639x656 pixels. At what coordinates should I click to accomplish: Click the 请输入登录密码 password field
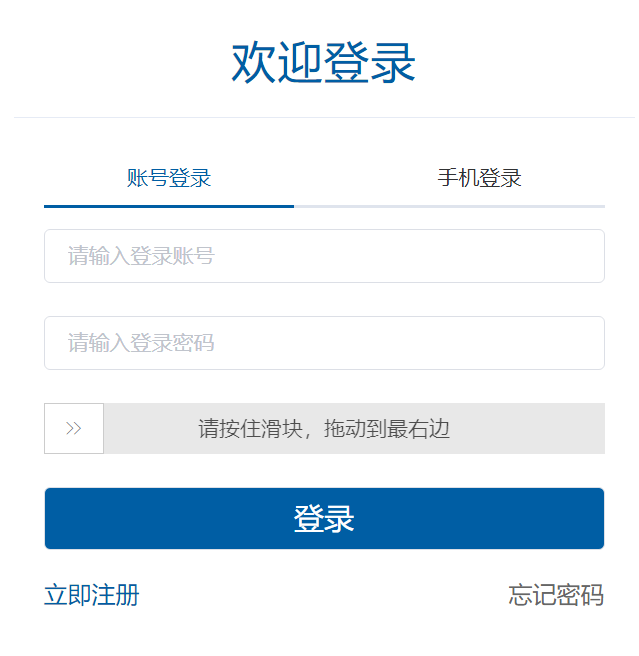pyautogui.click(x=324, y=343)
